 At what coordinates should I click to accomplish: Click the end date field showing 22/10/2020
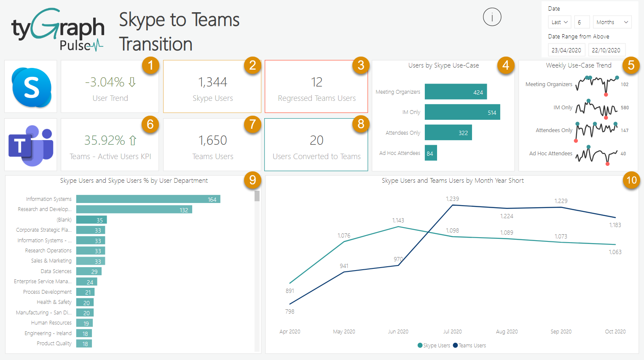point(607,49)
